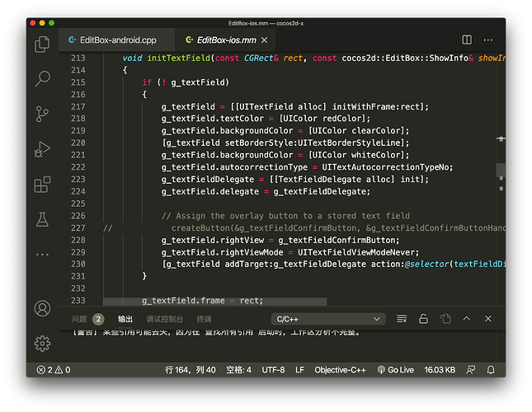Toggle the output auto-scroll lock
532x412 pixels.
[x=423, y=319]
